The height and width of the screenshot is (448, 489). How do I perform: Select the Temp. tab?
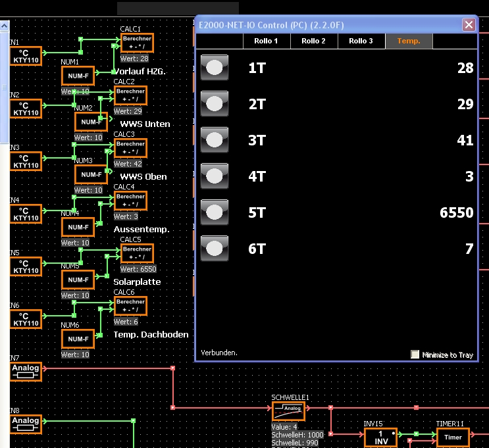click(x=409, y=41)
